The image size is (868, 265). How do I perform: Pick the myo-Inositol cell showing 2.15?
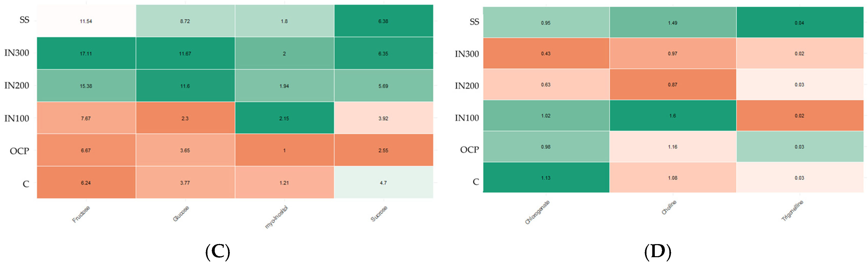(284, 118)
